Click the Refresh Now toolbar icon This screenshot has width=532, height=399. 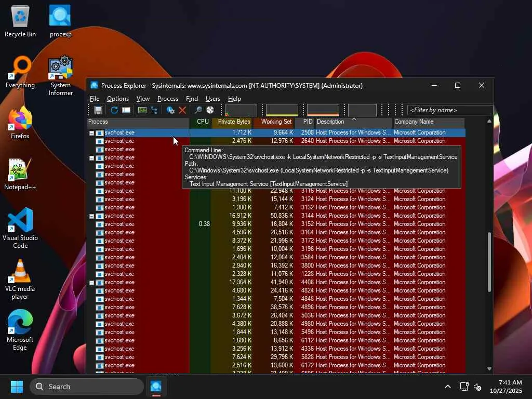pos(114,110)
